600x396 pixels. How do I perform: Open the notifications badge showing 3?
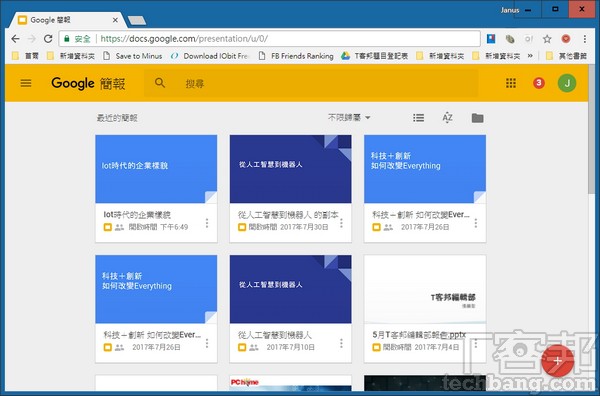click(x=539, y=83)
